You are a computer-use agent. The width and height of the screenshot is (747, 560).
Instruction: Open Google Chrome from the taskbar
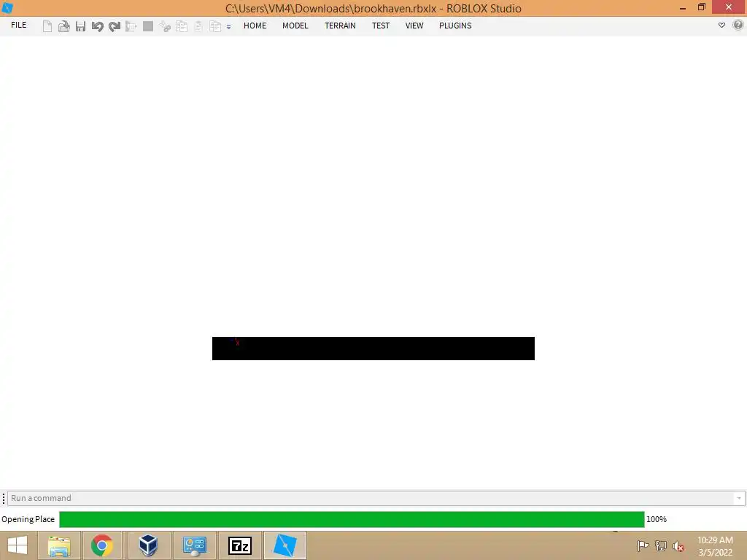[x=102, y=545]
